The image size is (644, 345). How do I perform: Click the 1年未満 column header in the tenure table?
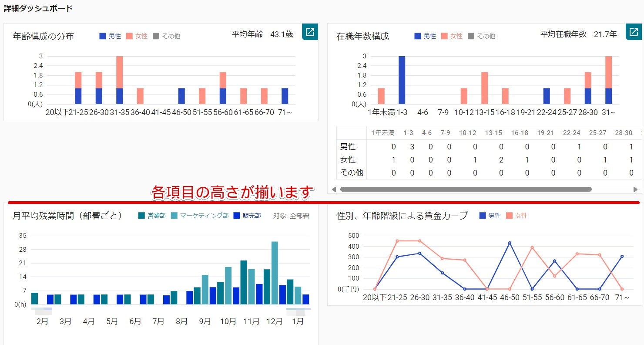382,133
